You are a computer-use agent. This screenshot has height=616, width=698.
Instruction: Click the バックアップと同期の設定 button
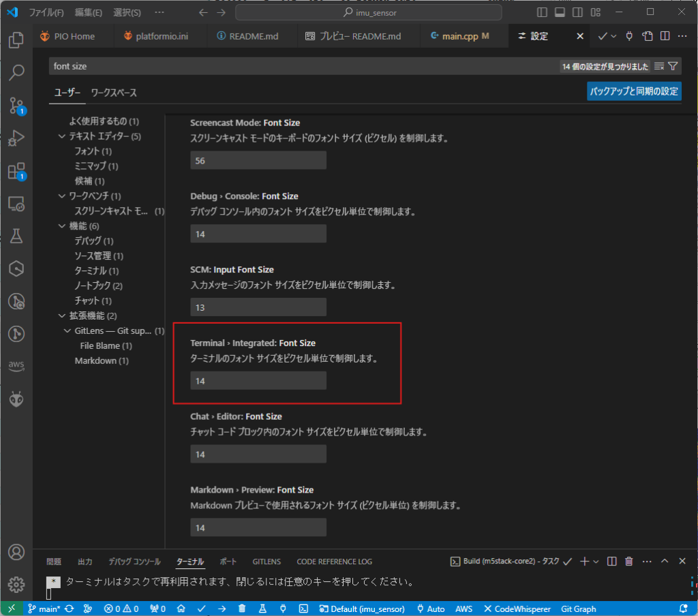click(x=634, y=91)
